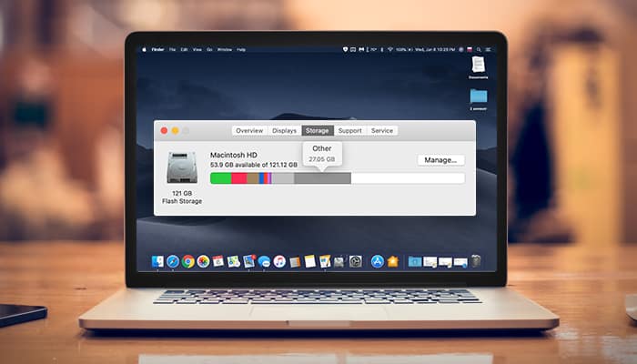Screen dimensions: 637x364
Task: Open the Service tab
Action: pos(382,130)
